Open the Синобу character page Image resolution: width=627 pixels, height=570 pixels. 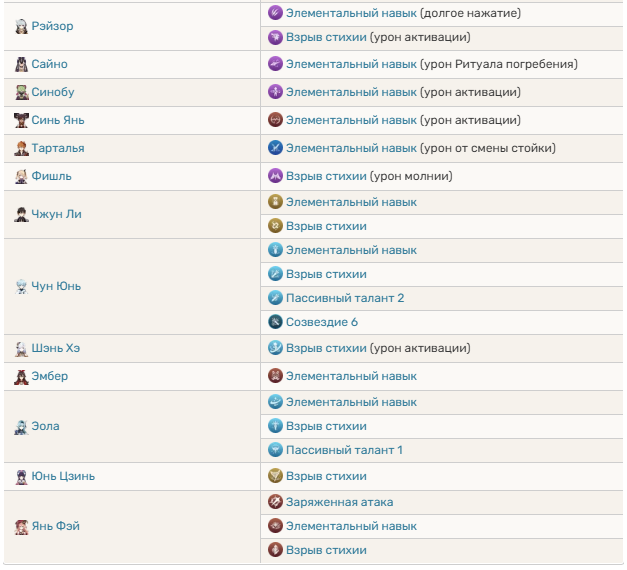[x=53, y=92]
